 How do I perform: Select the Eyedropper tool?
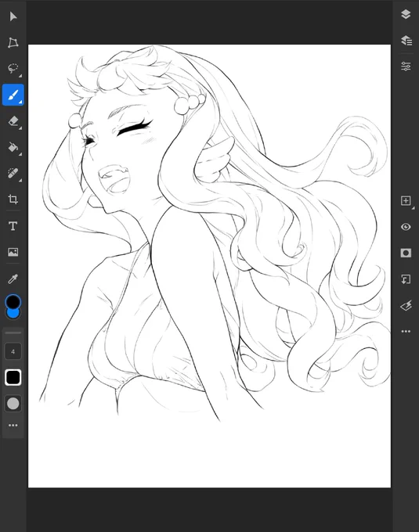coord(13,279)
